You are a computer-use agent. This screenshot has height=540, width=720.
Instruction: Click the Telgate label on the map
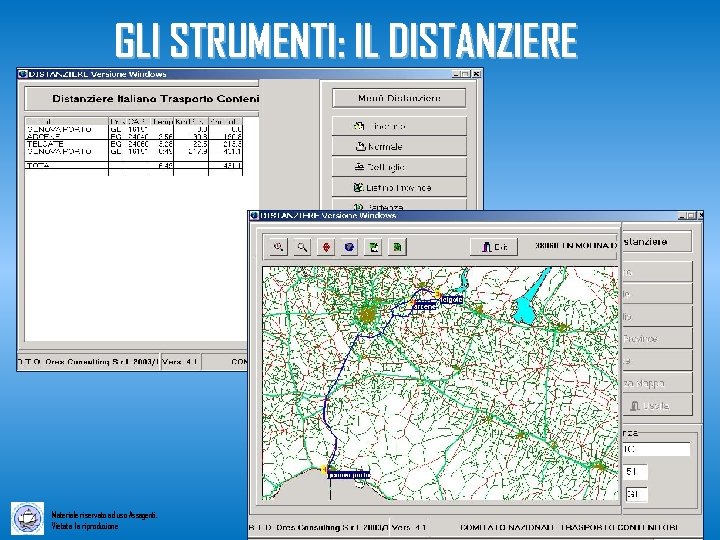(451, 300)
